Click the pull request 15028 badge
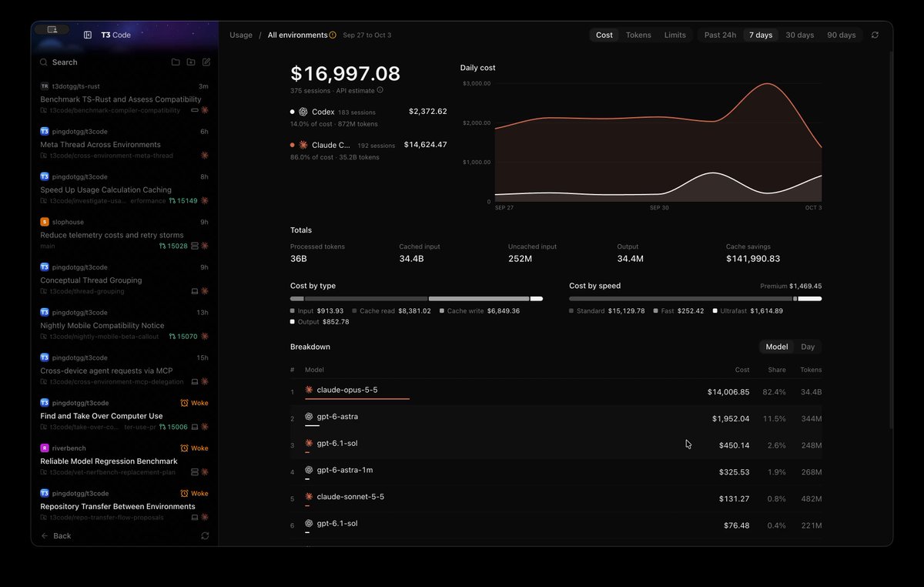The width and height of the screenshot is (924, 587). point(173,246)
